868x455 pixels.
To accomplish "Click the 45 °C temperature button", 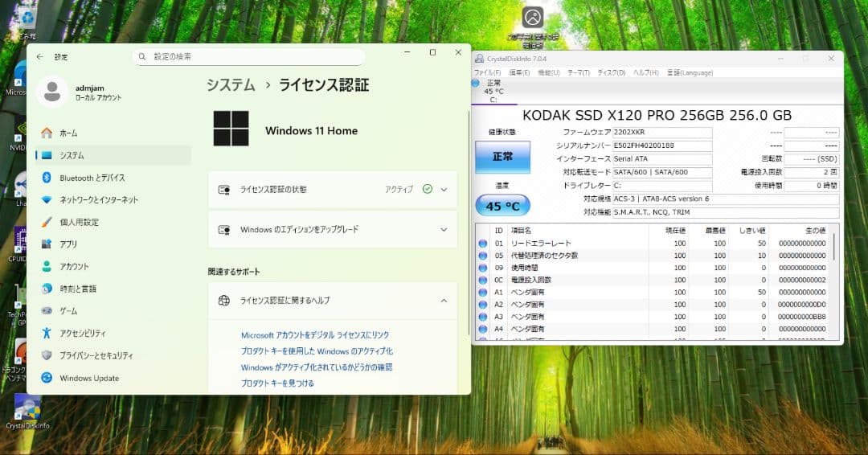I will (502, 206).
